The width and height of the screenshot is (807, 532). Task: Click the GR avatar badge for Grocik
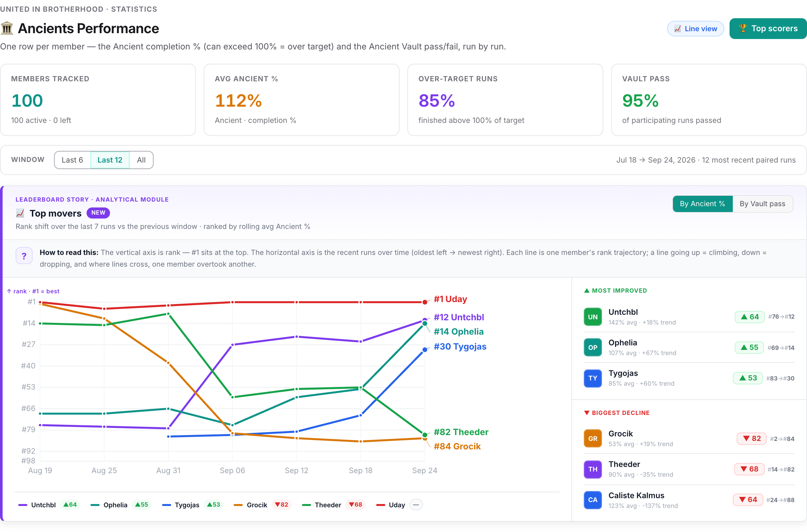593,439
